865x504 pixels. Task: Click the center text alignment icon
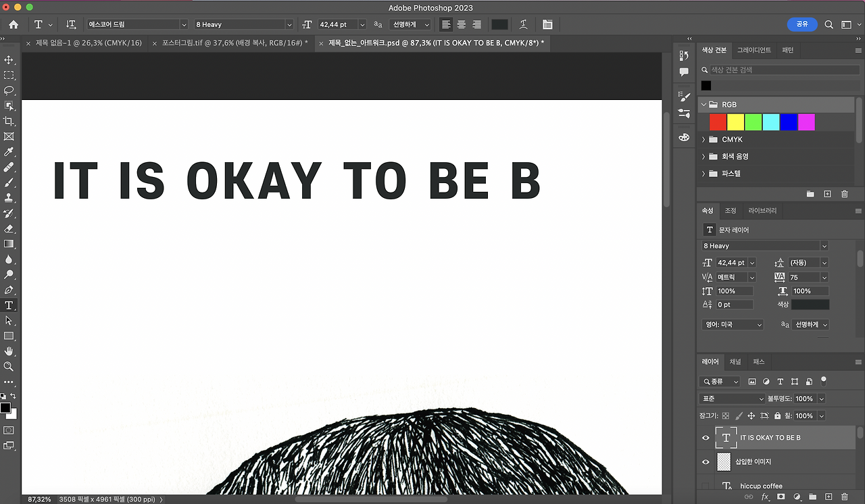pyautogui.click(x=462, y=24)
